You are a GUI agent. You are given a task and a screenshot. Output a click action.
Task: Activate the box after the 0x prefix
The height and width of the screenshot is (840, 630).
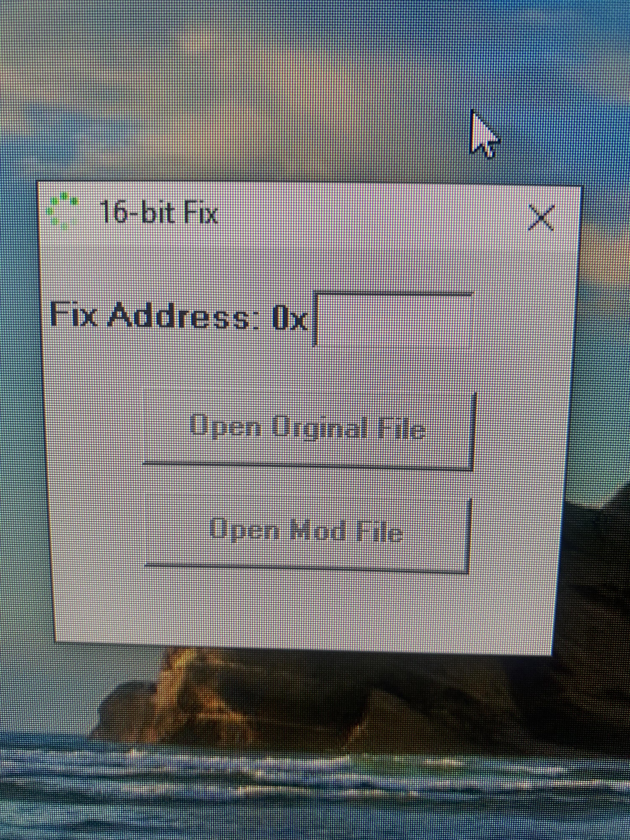393,319
